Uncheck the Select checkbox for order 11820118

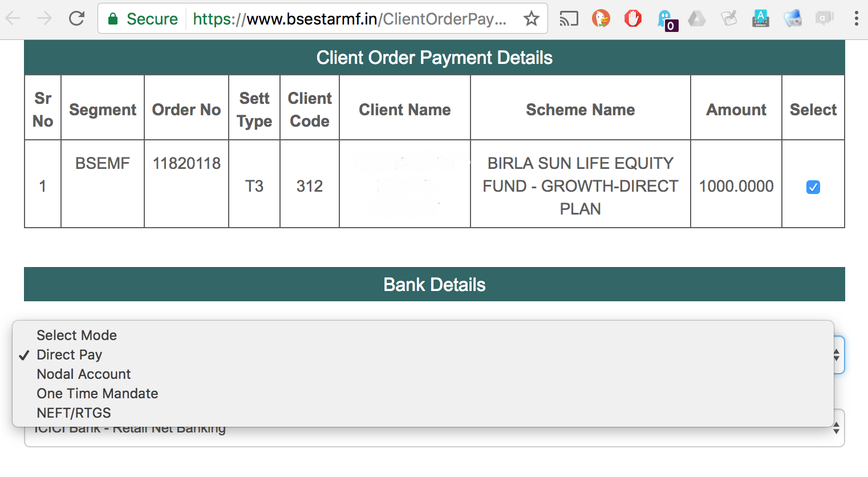tap(813, 187)
